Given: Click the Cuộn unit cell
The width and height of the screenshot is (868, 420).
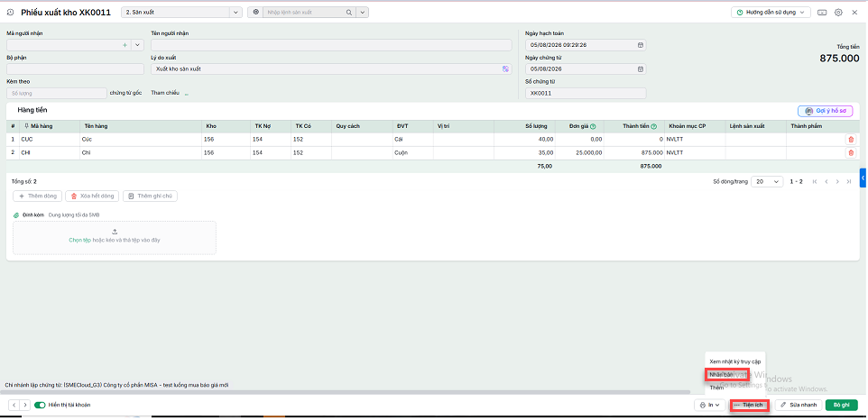Looking at the screenshot, I should pos(412,153).
